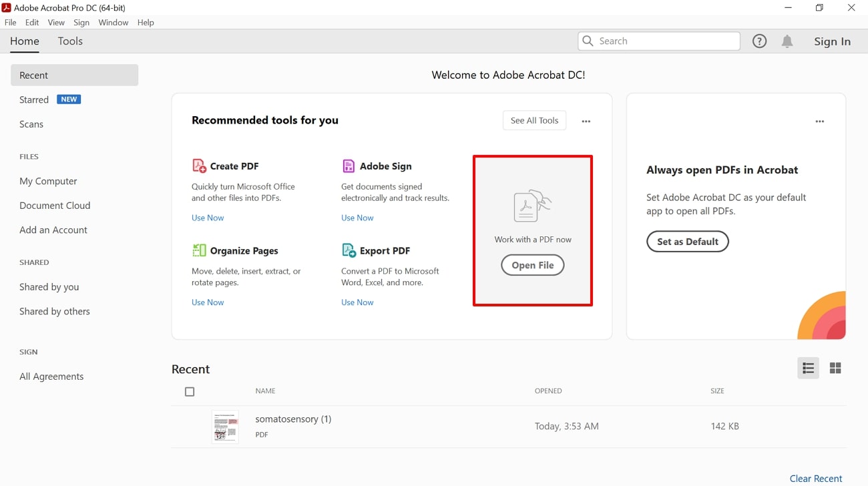
Task: Open notifications bell icon
Action: 787,41
